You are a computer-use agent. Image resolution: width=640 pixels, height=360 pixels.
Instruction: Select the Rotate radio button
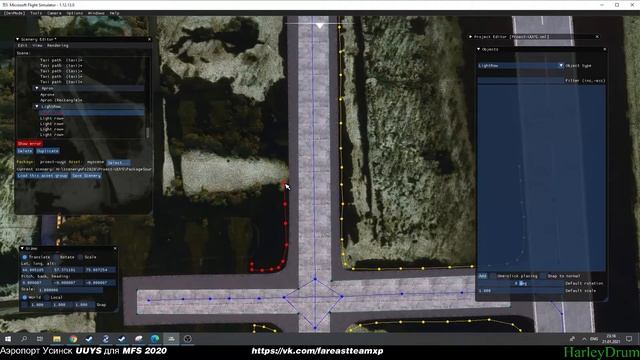(x=56, y=257)
